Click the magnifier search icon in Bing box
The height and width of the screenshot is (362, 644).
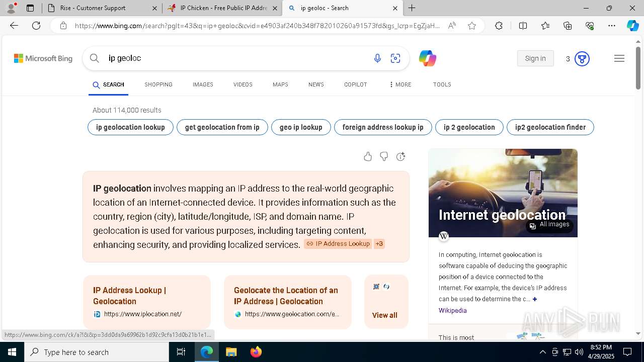(94, 58)
